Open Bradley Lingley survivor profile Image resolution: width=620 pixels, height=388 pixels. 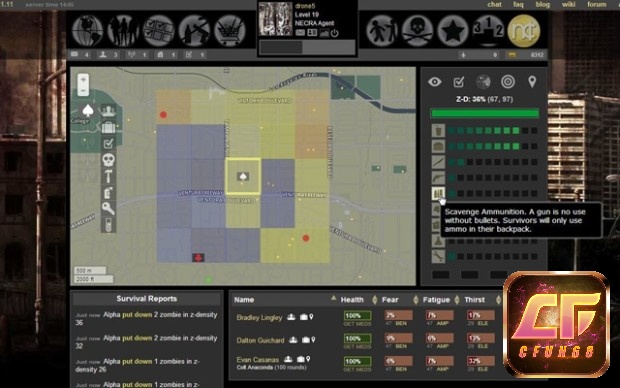click(259, 318)
